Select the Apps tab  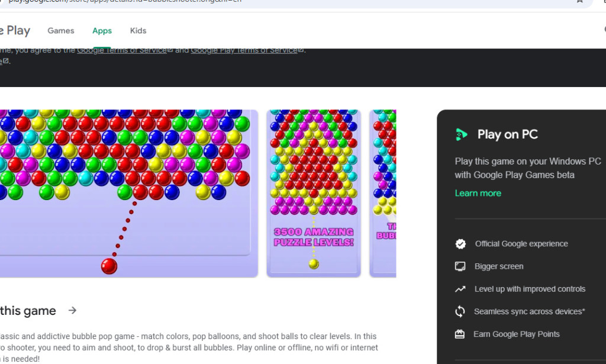click(x=102, y=31)
